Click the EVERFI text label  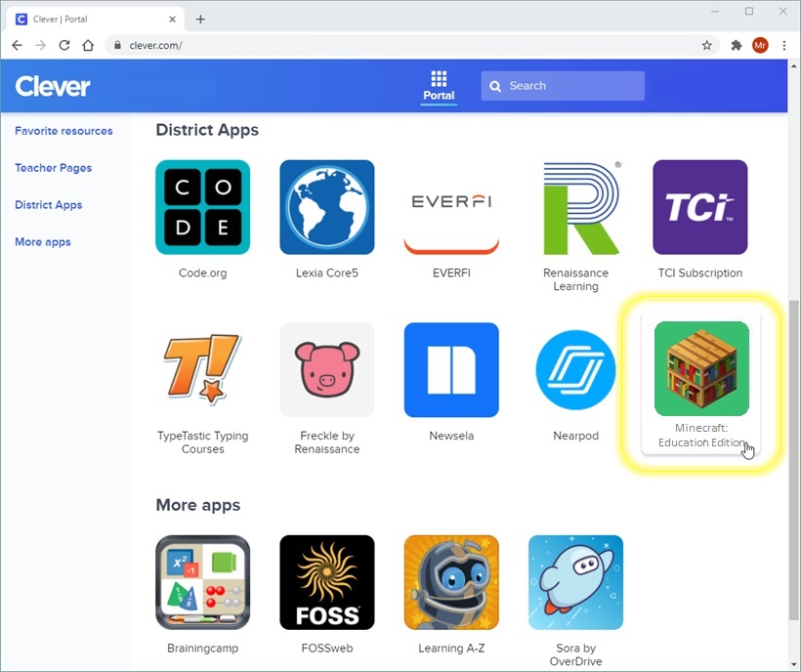point(451,273)
